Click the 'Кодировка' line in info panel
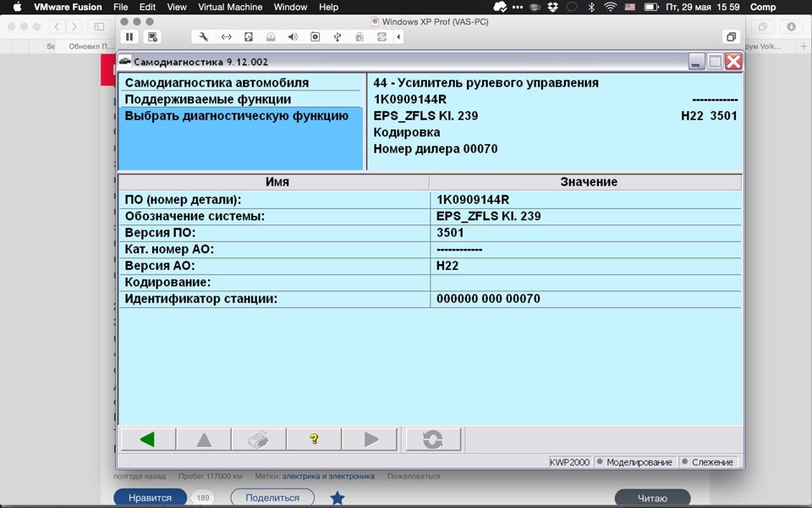Screen dimensions: 812x508 click(x=407, y=132)
